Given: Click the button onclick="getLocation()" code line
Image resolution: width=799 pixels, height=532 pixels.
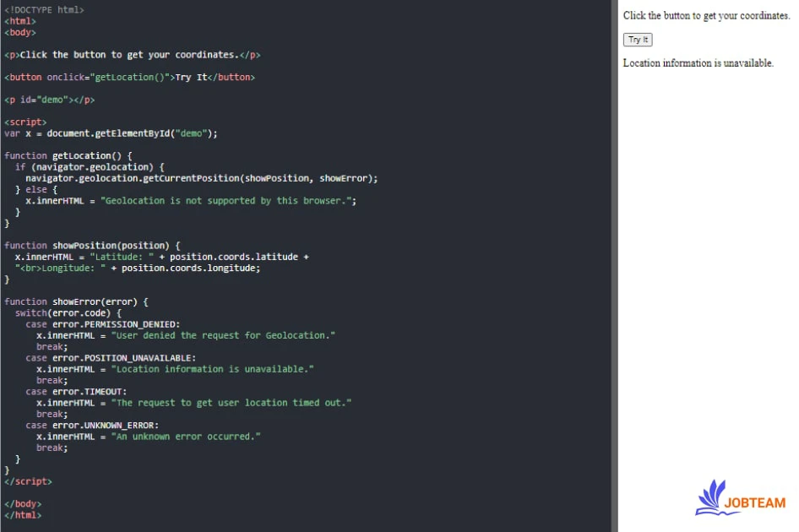Looking at the screenshot, I should pyautogui.click(x=129, y=77).
